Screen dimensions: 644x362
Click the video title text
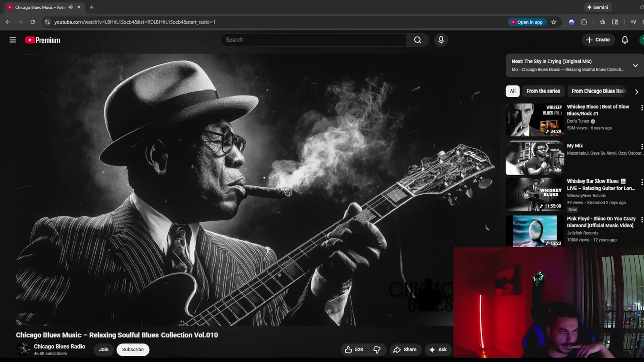(117, 335)
